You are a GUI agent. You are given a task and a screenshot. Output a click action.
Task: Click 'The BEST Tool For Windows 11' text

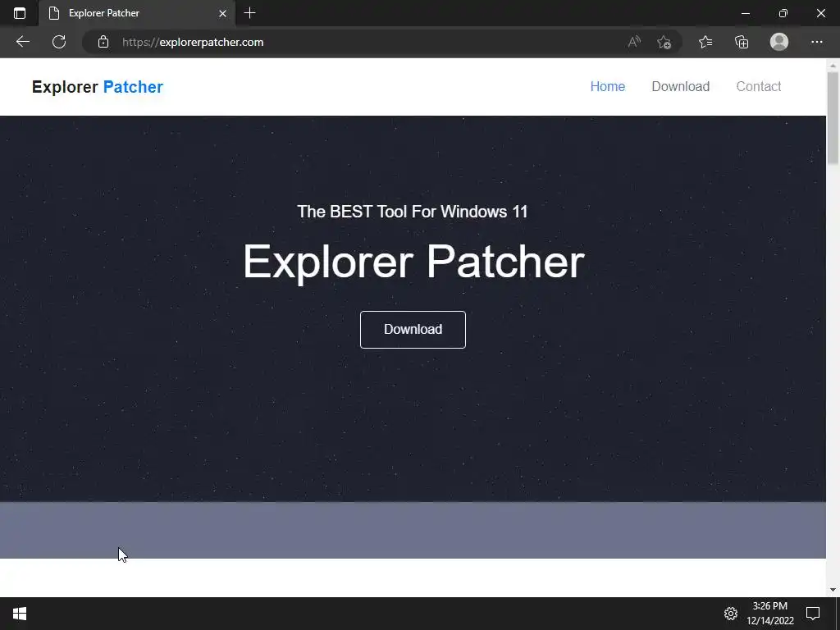tap(413, 212)
